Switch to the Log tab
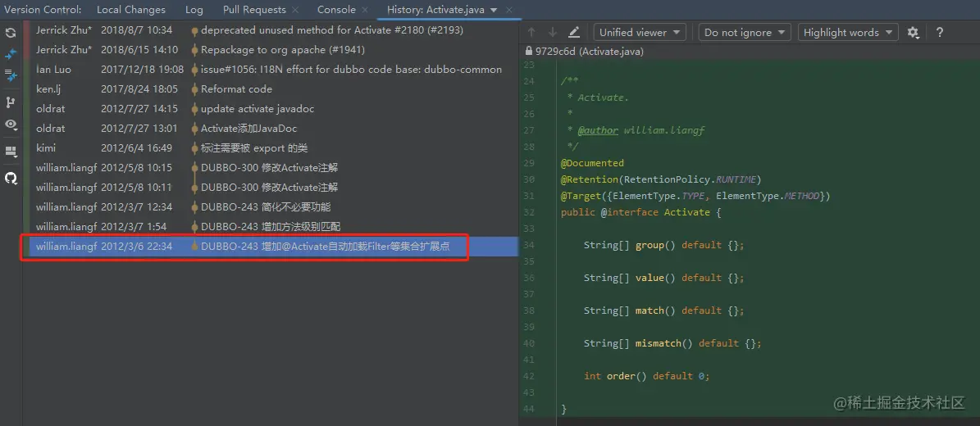The height and width of the screenshot is (426, 980). pos(194,10)
